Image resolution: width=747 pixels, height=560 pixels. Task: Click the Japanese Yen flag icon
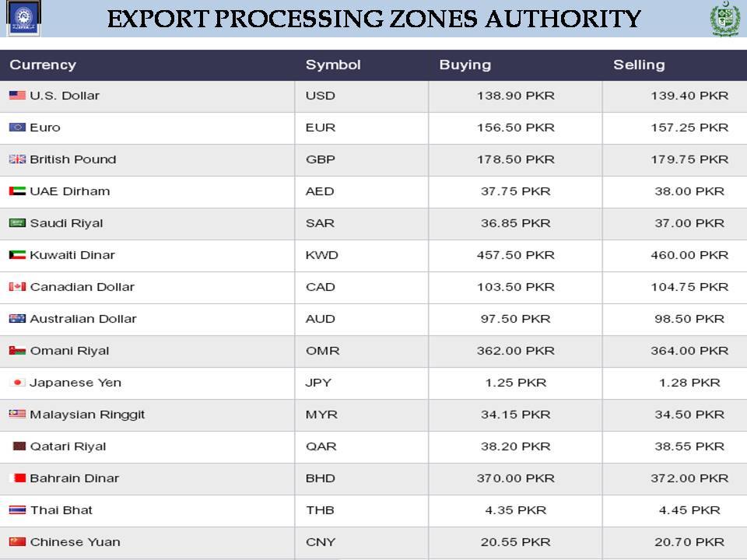click(18, 383)
